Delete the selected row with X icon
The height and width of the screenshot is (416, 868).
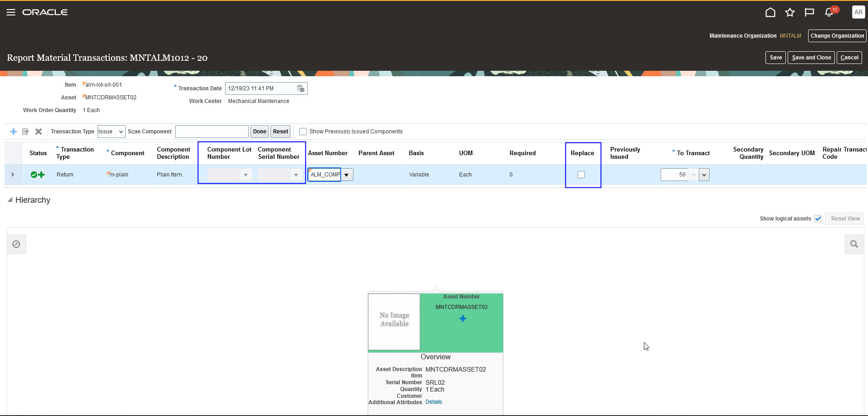pos(39,132)
